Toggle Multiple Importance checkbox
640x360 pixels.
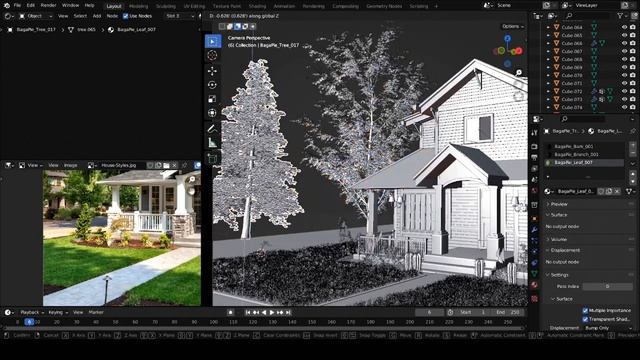pyautogui.click(x=585, y=311)
